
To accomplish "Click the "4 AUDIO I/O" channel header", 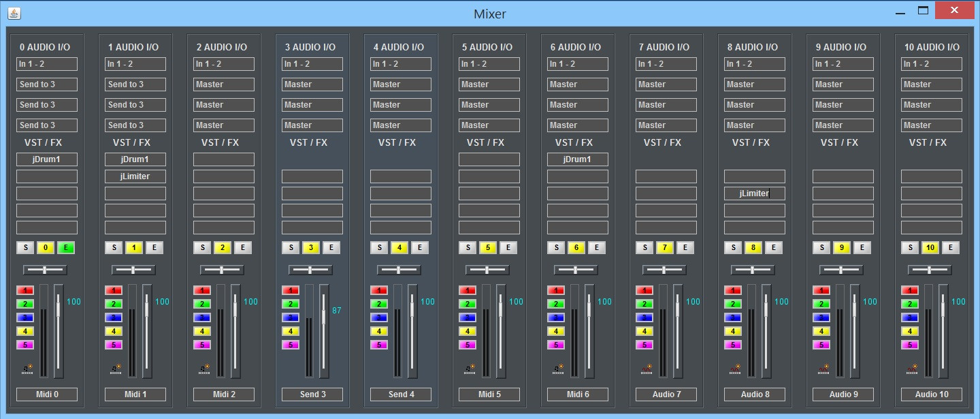I will [399, 47].
